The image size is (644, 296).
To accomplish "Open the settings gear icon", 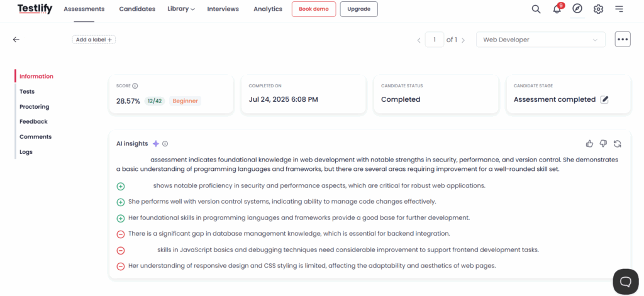I will pyautogui.click(x=599, y=9).
